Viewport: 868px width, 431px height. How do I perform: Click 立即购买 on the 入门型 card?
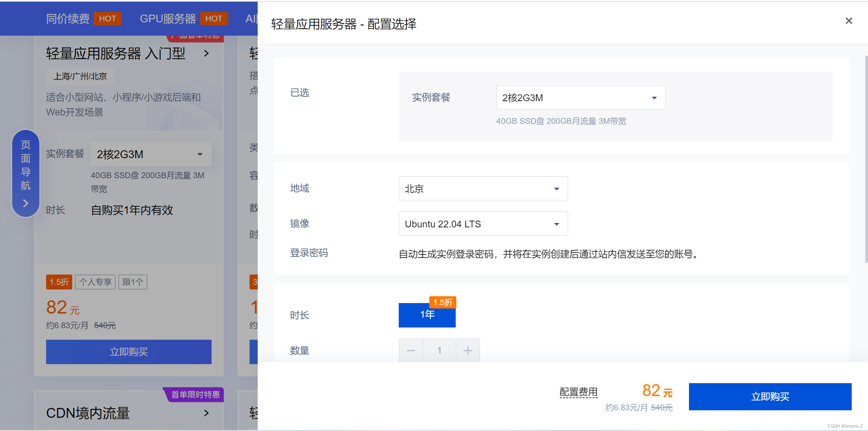pos(129,352)
